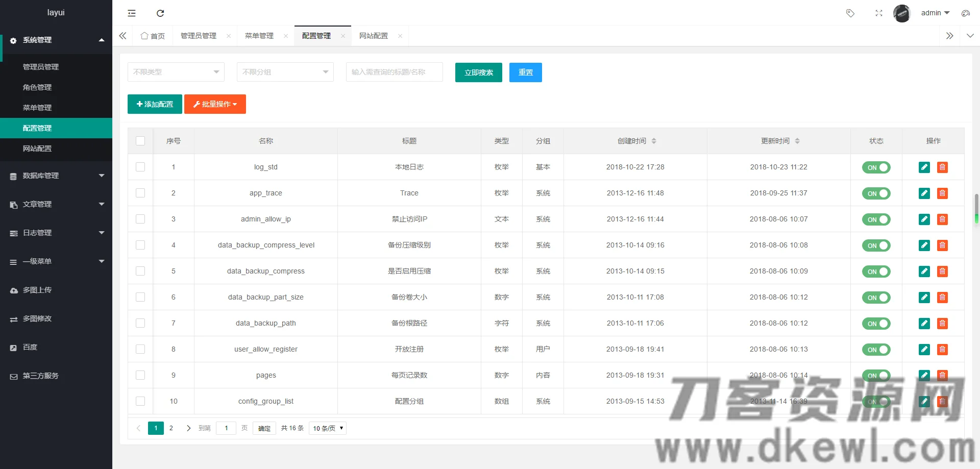This screenshot has height=469, width=980.
Task: Refresh the current page
Action: tap(160, 13)
